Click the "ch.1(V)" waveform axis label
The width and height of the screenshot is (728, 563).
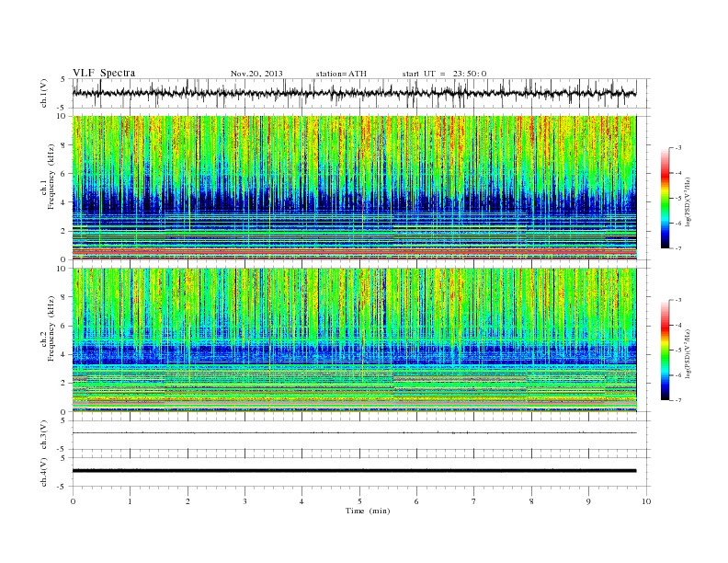coord(44,94)
